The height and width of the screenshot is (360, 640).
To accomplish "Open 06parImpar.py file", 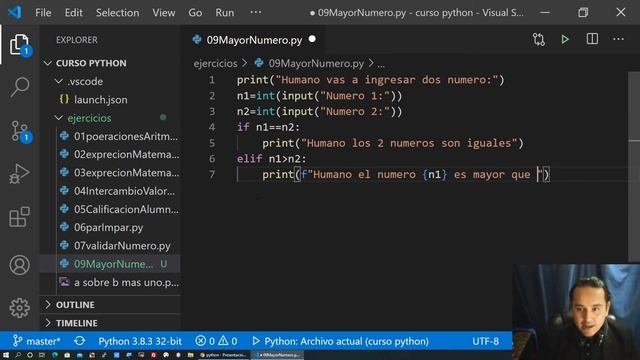I will click(109, 227).
